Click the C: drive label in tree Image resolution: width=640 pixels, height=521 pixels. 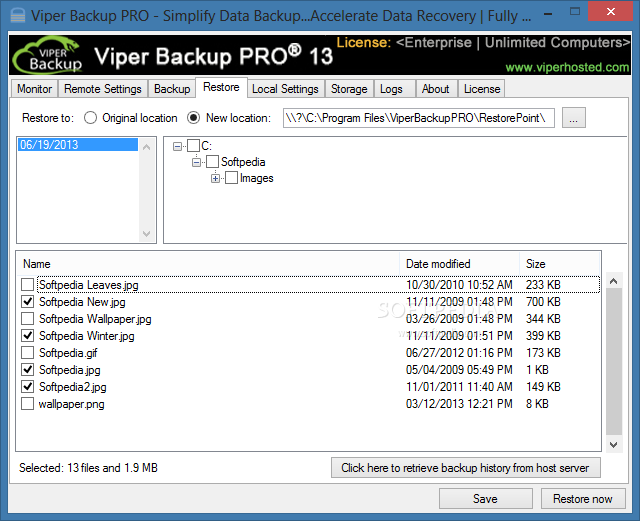207,146
